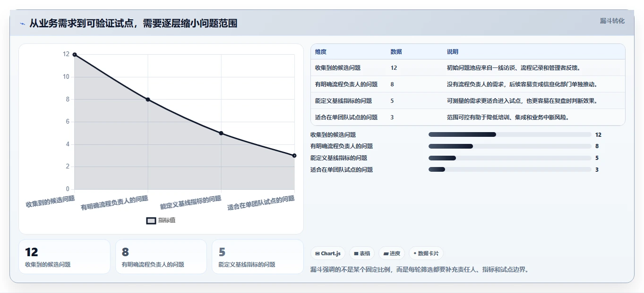Click the table data value 8
This screenshot has height=293, width=644.
pos(392,84)
